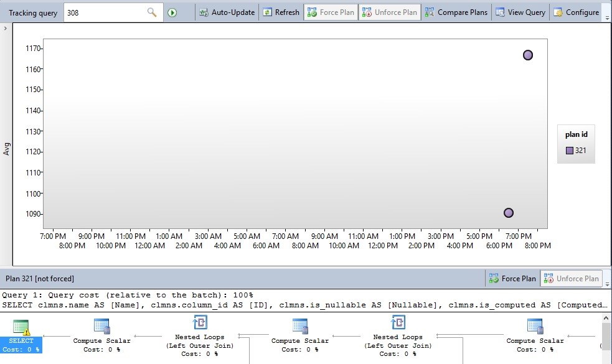This screenshot has width=612, height=364.
Task: Click the first Nested Loops operator icon
Action: [200, 322]
